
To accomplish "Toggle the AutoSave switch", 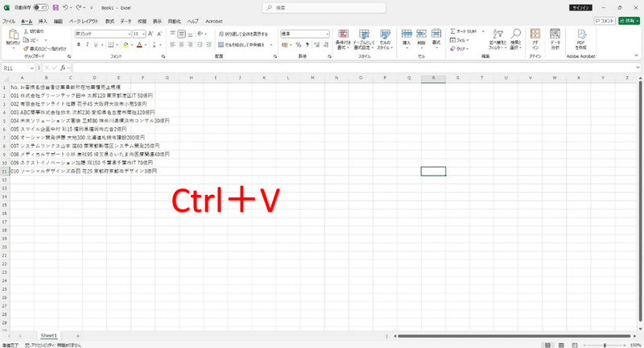I will 41,7.
